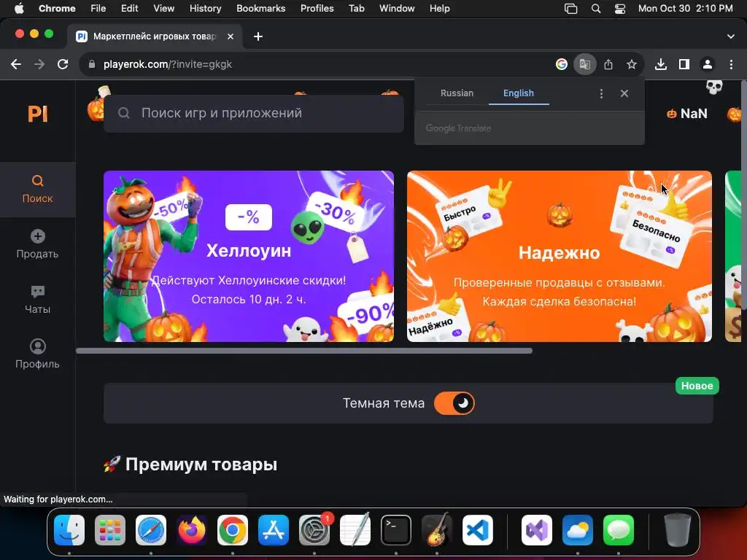Open TextEdit from the dock
Screen dimensions: 747x560
pyautogui.click(x=355, y=530)
